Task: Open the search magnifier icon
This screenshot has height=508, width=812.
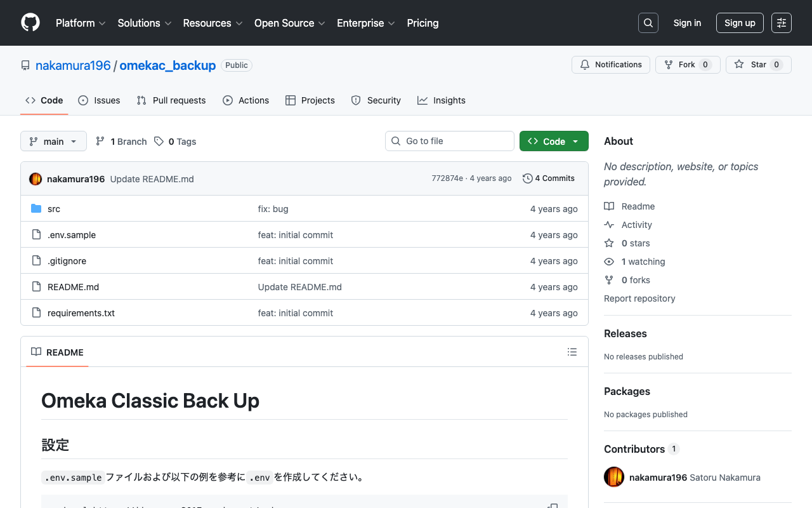Action: 648,23
